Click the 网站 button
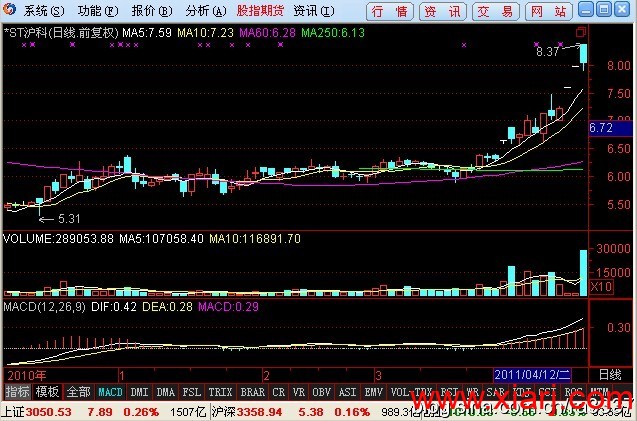Image resolution: width=637 pixels, height=421 pixels. pyautogui.click(x=548, y=12)
